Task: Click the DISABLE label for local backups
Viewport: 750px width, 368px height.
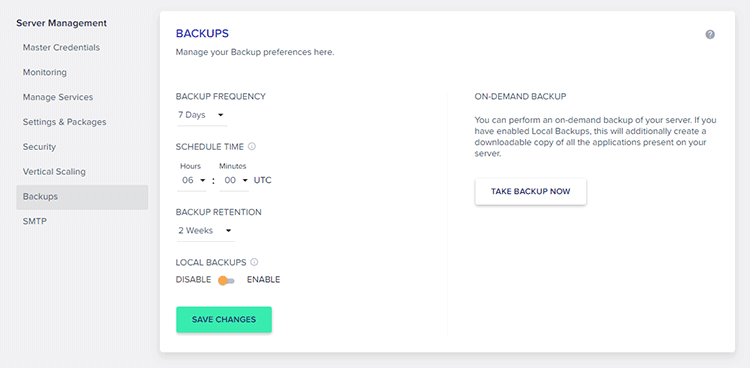Action: point(193,279)
